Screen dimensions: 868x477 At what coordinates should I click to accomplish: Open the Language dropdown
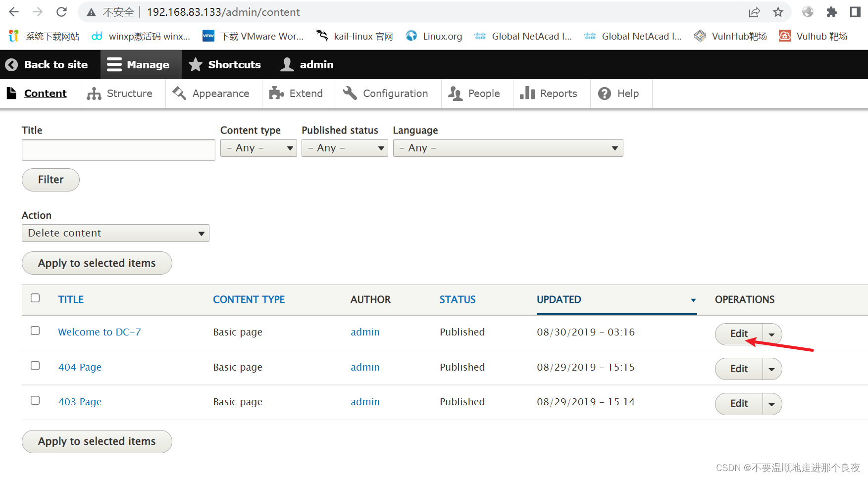(x=508, y=148)
